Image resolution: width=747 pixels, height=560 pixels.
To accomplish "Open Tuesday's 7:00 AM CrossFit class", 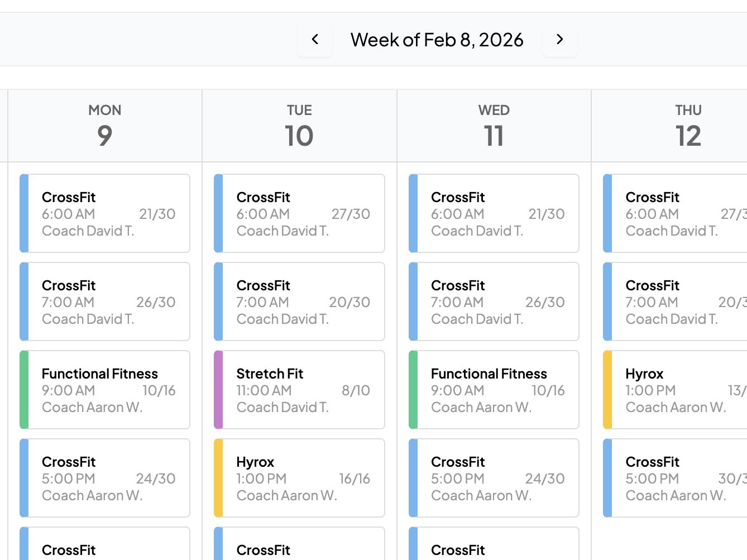I will (x=299, y=301).
